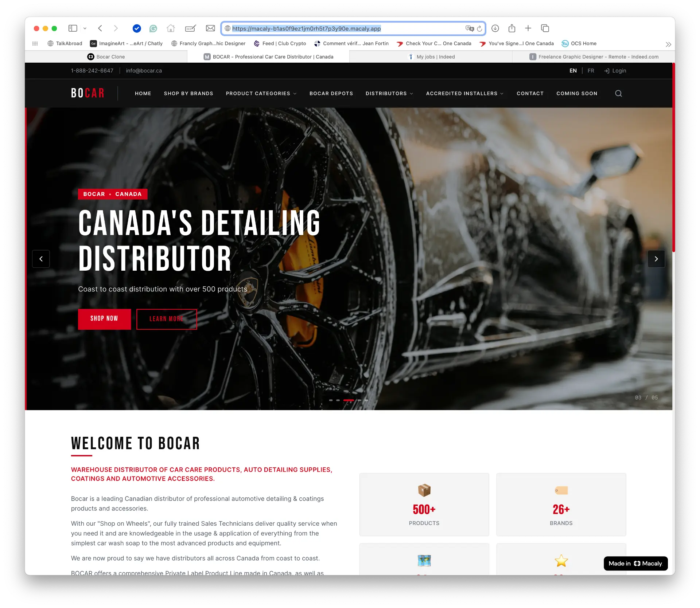This screenshot has height=608, width=700.
Task: Switch to BOCAR Professional Car Care tab
Action: click(x=268, y=57)
